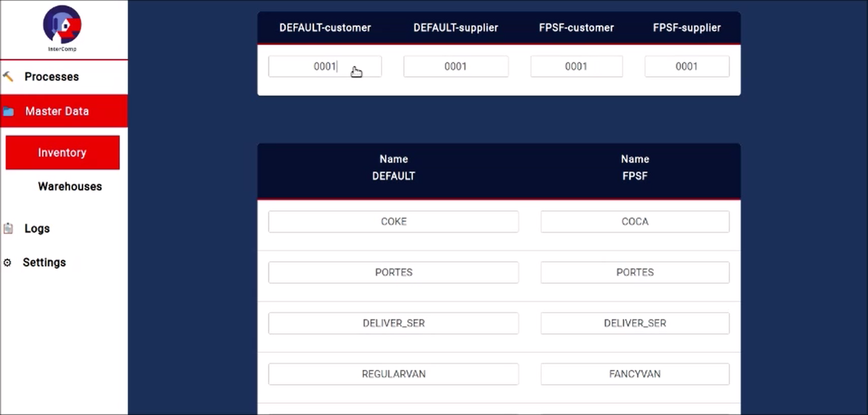Click the hammer icon beside Processes
The image size is (868, 415).
coord(8,76)
